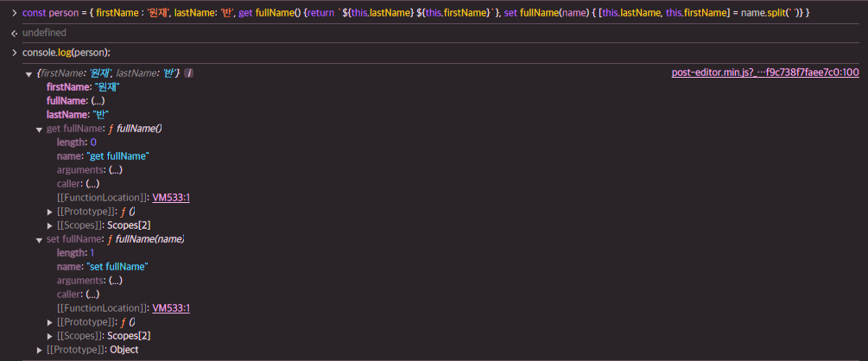Viewport: 868px width, 361px height.
Task: Click the name: "get fullName" row
Action: coord(103,156)
